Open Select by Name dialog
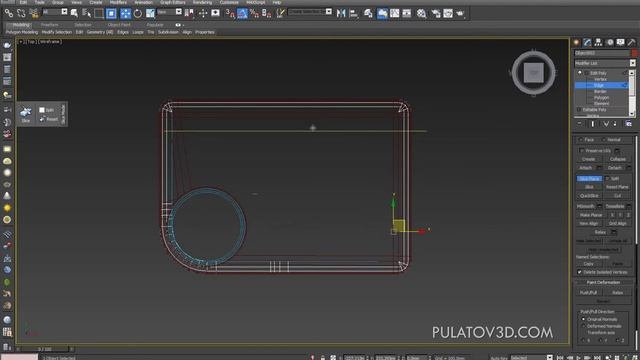This screenshot has height=360, width=640. tap(86, 13)
